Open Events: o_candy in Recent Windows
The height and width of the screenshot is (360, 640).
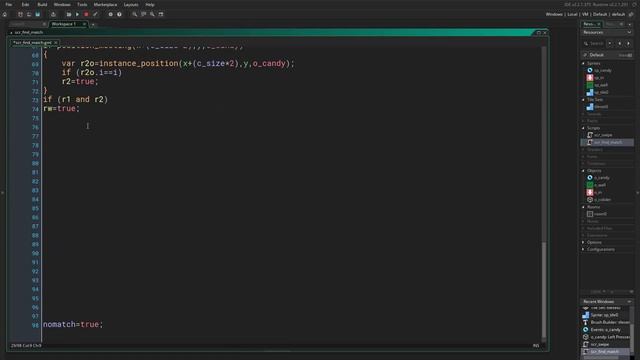605,330
